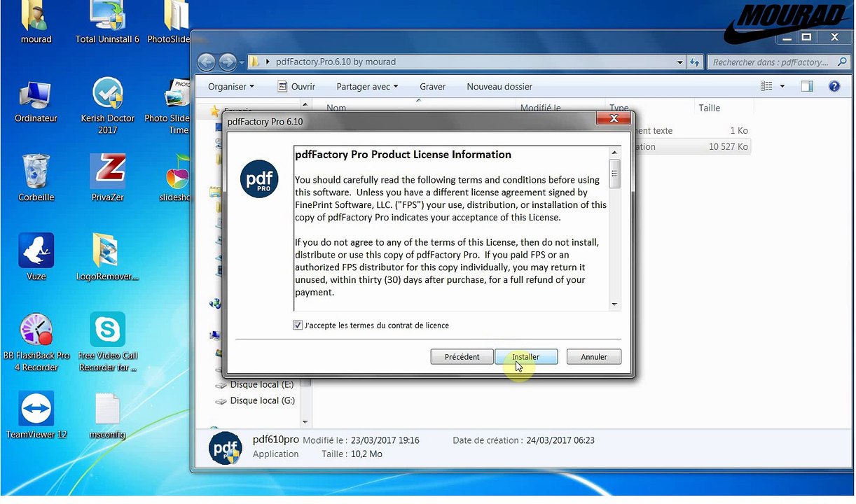This screenshot has height=504, width=856.
Task: Click the 10 527 Ko file size cell
Action: [x=729, y=147]
